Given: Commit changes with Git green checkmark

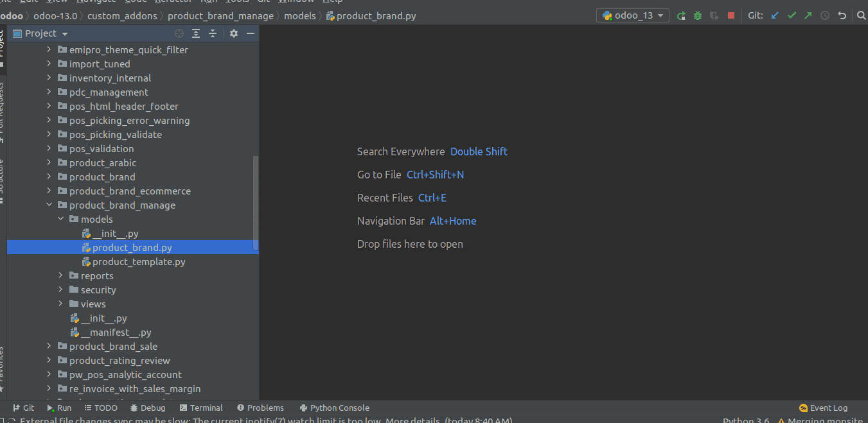Looking at the screenshot, I should (792, 15).
